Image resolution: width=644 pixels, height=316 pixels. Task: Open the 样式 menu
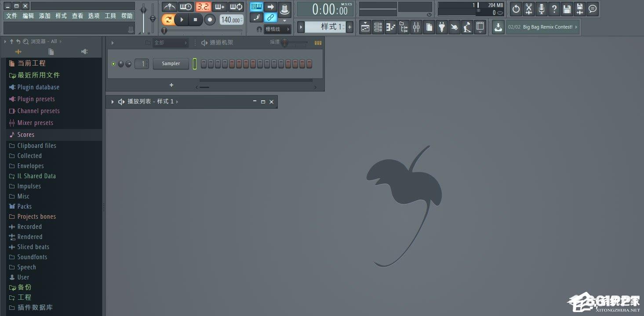(x=61, y=16)
